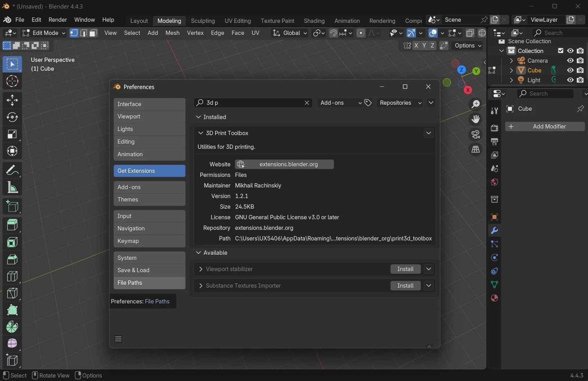Image resolution: width=588 pixels, height=381 pixels.
Task: Toggle Y axis mirror button
Action: (x=424, y=46)
